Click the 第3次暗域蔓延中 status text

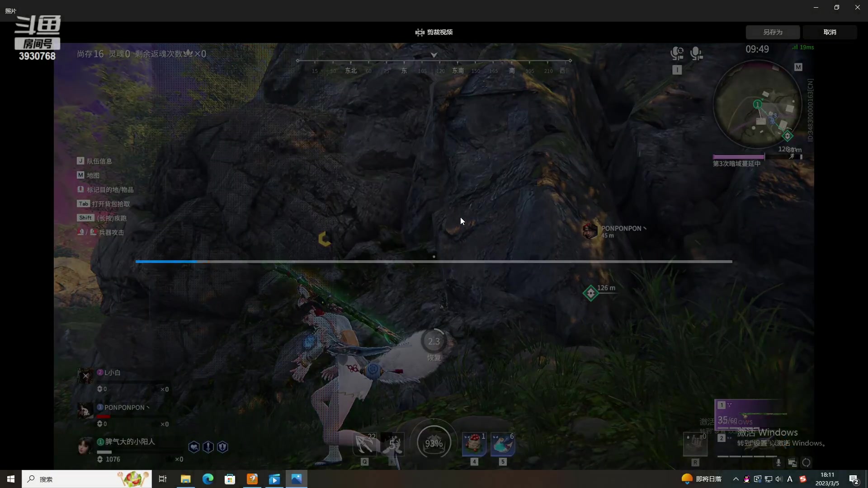tap(736, 164)
